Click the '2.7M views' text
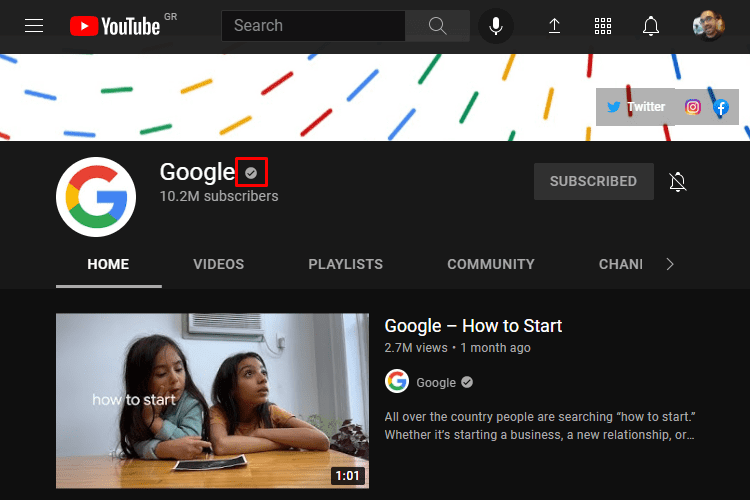750x500 pixels. [x=416, y=348]
